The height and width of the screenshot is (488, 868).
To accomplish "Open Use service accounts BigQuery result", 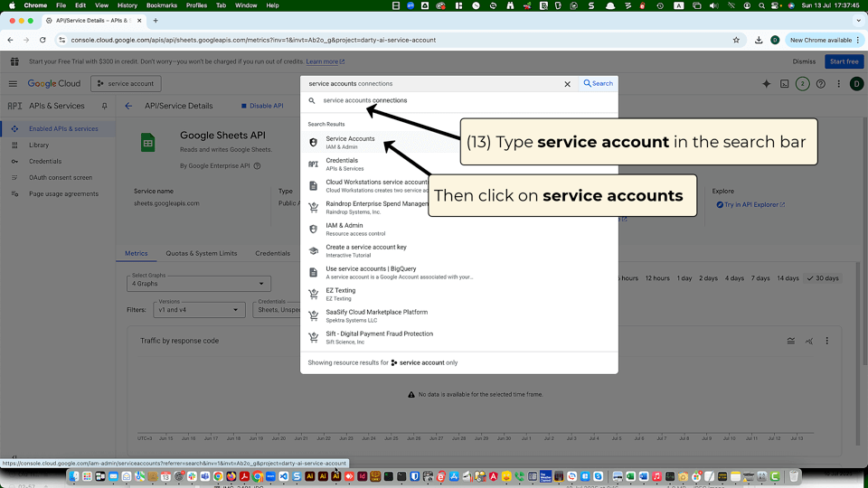I will pos(459,272).
